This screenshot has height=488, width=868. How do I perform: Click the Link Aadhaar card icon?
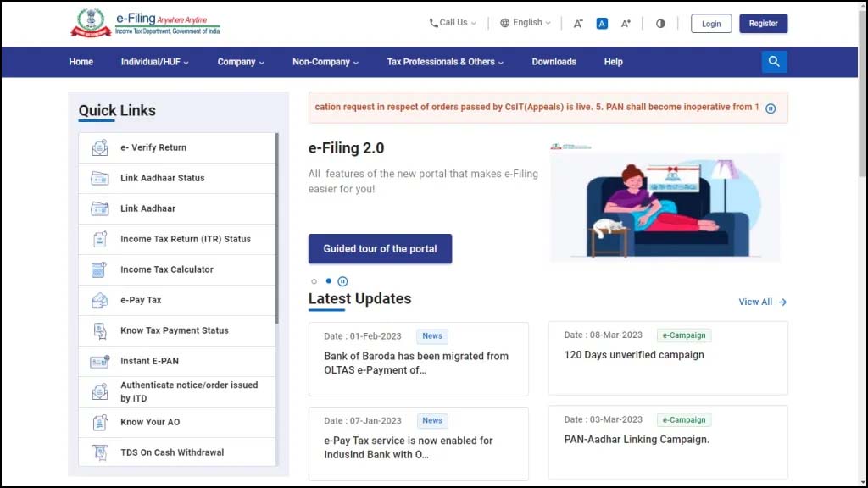point(100,208)
